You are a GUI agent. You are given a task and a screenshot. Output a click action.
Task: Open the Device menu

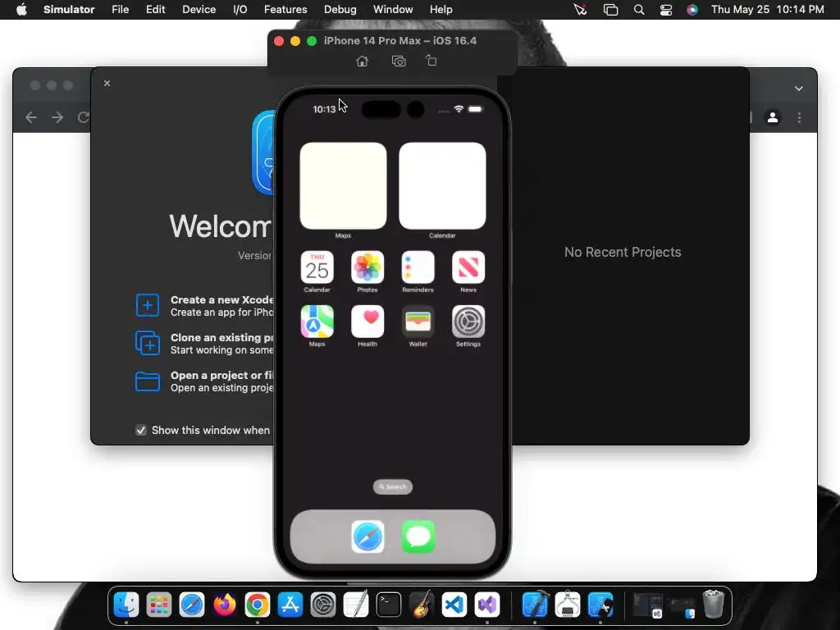pyautogui.click(x=199, y=10)
